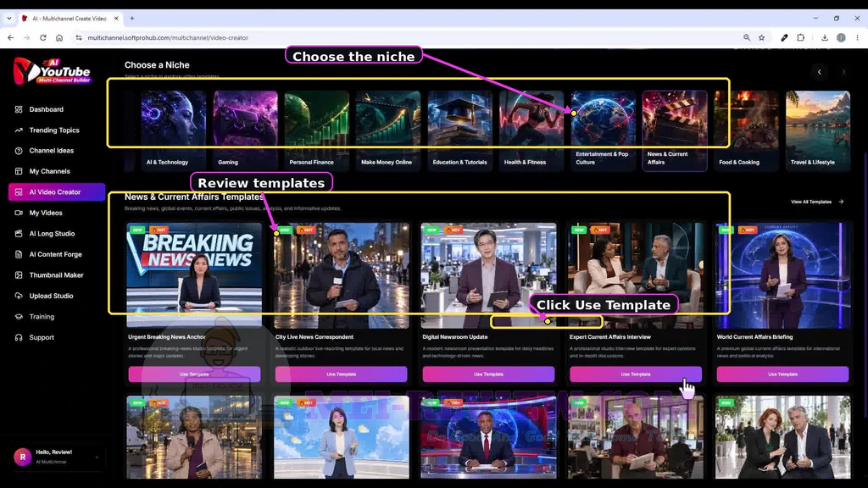The image size is (868, 488).
Task: Select the Food & Cooking niche card
Action: tap(746, 130)
